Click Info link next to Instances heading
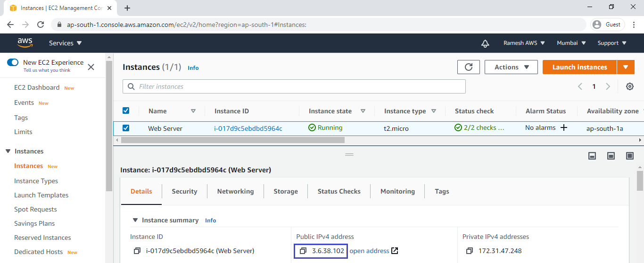The image size is (644, 263). tap(193, 68)
